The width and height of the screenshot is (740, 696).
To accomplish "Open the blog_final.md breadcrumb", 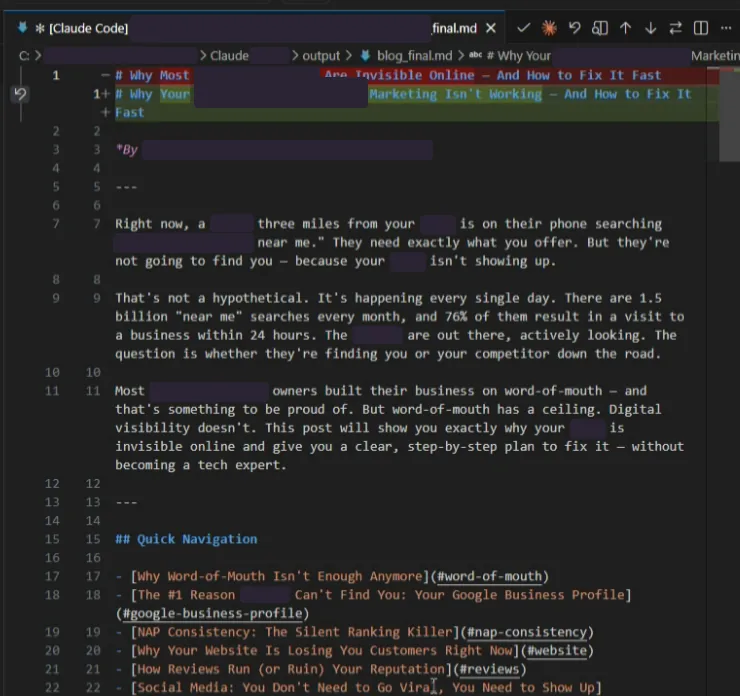I will tap(414, 56).
